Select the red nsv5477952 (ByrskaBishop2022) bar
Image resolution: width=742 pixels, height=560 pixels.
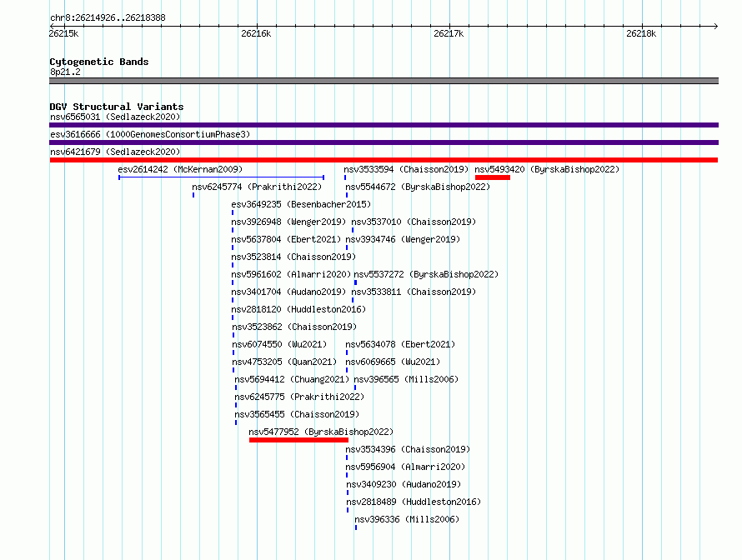click(x=298, y=440)
